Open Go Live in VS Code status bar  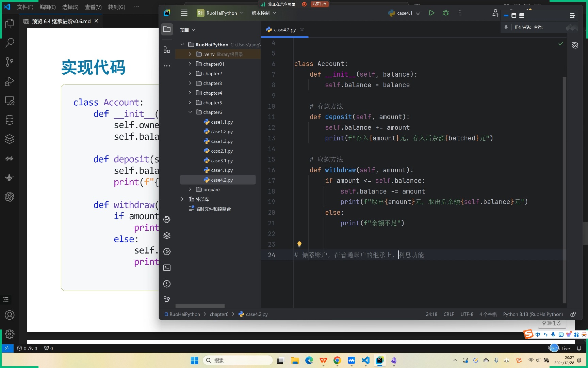560,348
